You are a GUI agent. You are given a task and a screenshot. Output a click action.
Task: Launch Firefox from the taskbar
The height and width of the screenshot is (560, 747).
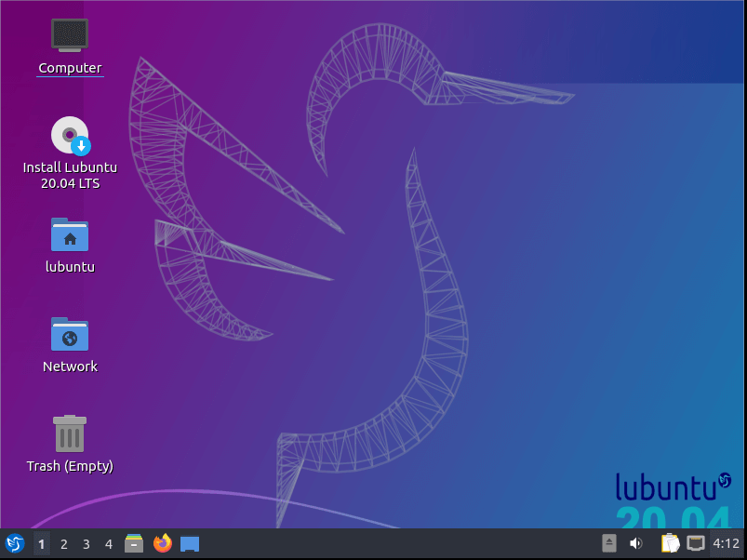[163, 543]
